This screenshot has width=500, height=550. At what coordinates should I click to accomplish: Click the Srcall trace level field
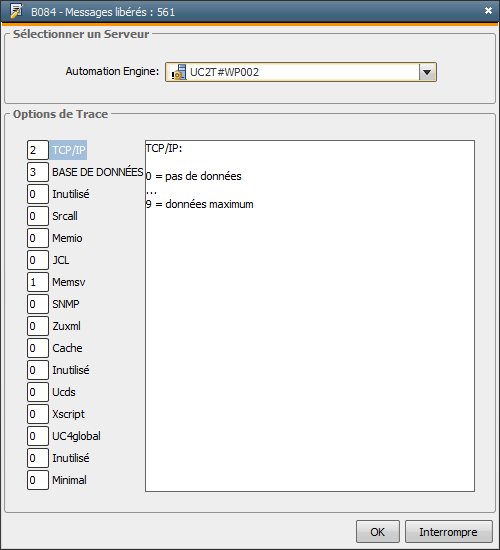38,216
